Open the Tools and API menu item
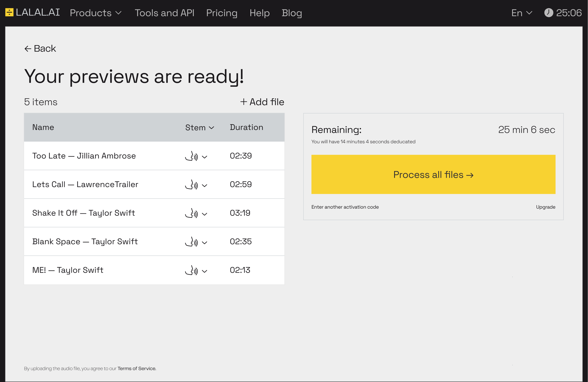The width and height of the screenshot is (588, 382). click(x=165, y=13)
